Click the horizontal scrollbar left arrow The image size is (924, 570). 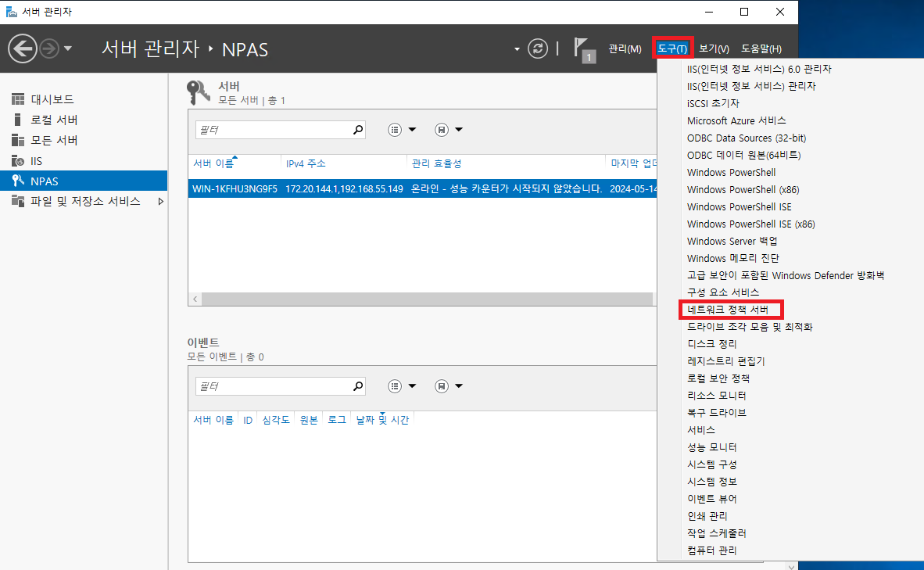(195, 299)
